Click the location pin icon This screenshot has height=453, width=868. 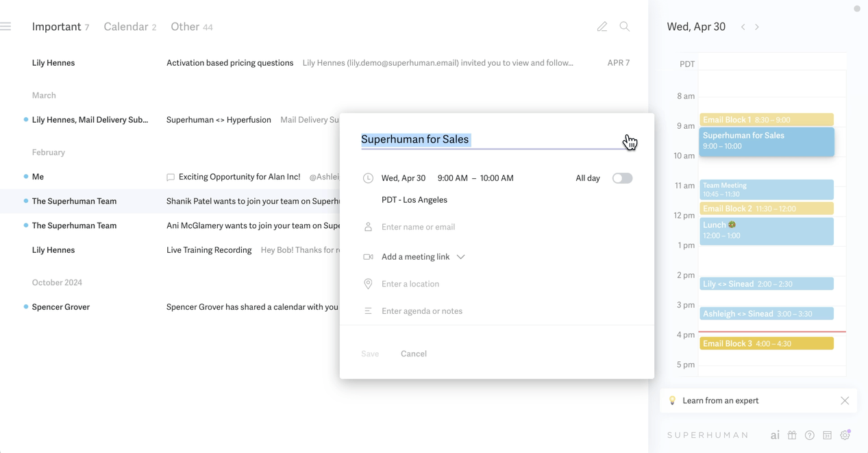coord(368,284)
